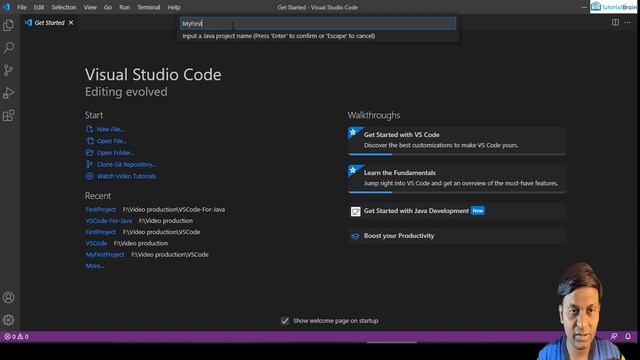Open the Search view in activity bar

(8, 48)
